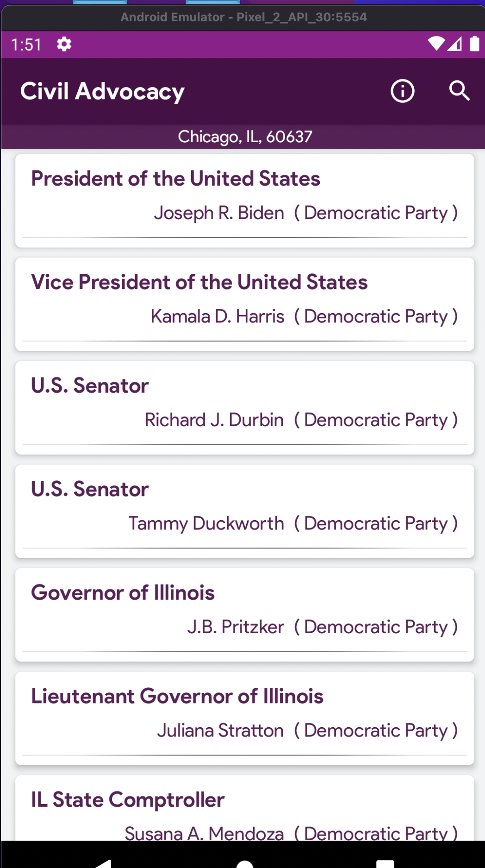This screenshot has height=868, width=485.
Task: Tap the settings gear in status bar
Action: [64, 44]
